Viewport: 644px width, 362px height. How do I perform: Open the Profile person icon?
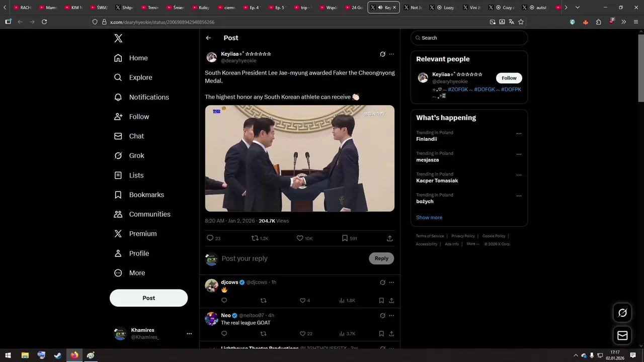pos(118,253)
